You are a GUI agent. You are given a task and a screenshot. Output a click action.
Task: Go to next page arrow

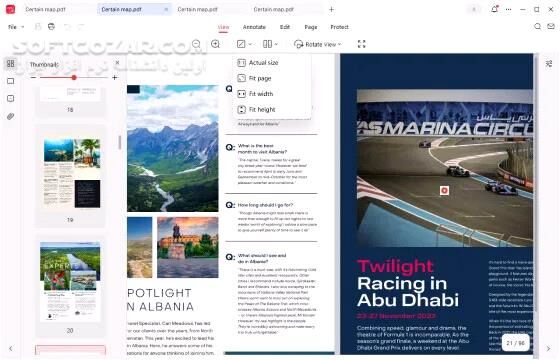pyautogui.click(x=548, y=348)
